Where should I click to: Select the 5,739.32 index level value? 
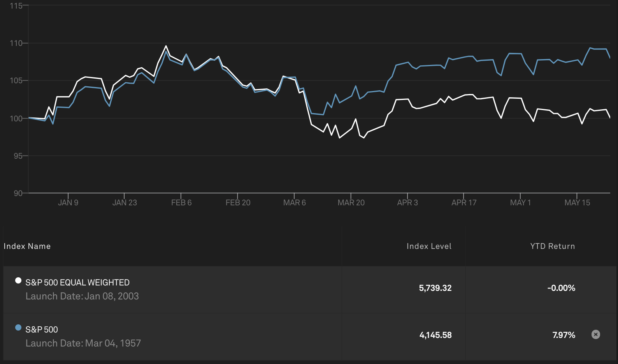coord(435,288)
